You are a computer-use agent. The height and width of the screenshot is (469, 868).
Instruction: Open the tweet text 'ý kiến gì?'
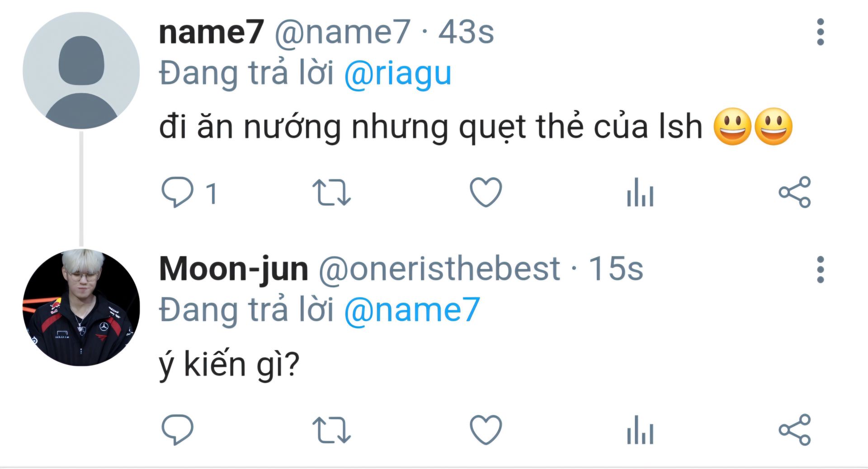coord(229,364)
